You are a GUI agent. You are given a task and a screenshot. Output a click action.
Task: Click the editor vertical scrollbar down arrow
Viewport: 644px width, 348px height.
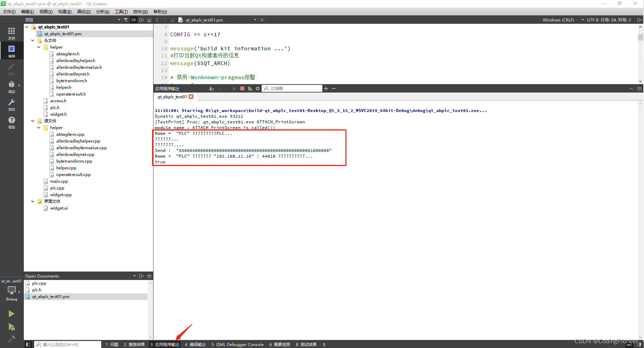(x=640, y=81)
